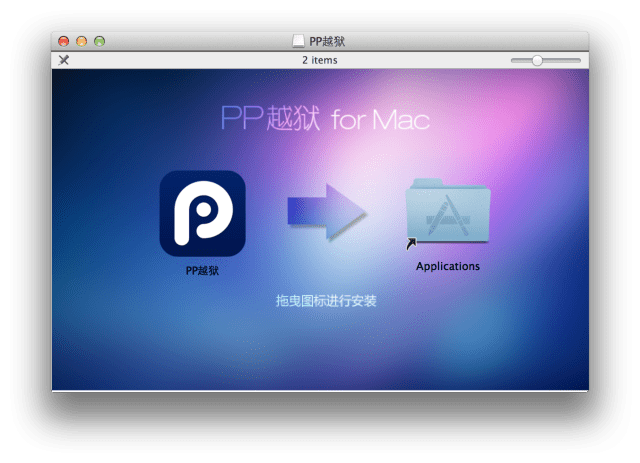Select the PP越狱 app icon

pos(202,214)
